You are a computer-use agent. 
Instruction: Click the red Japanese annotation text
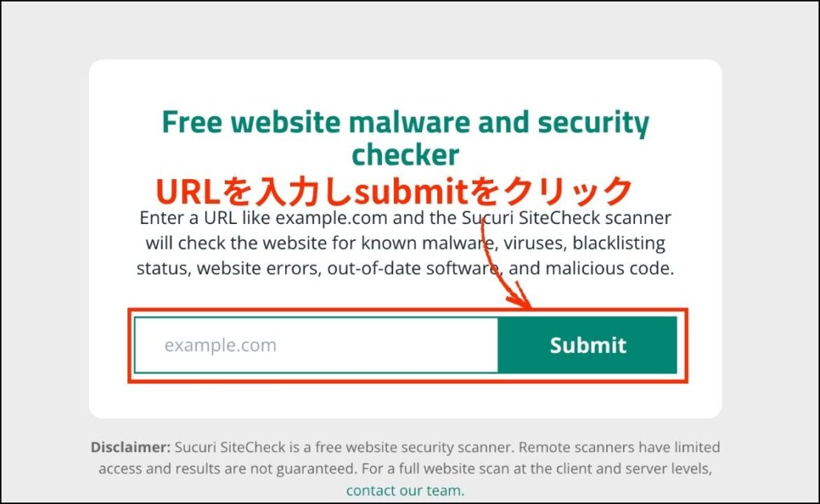(394, 191)
